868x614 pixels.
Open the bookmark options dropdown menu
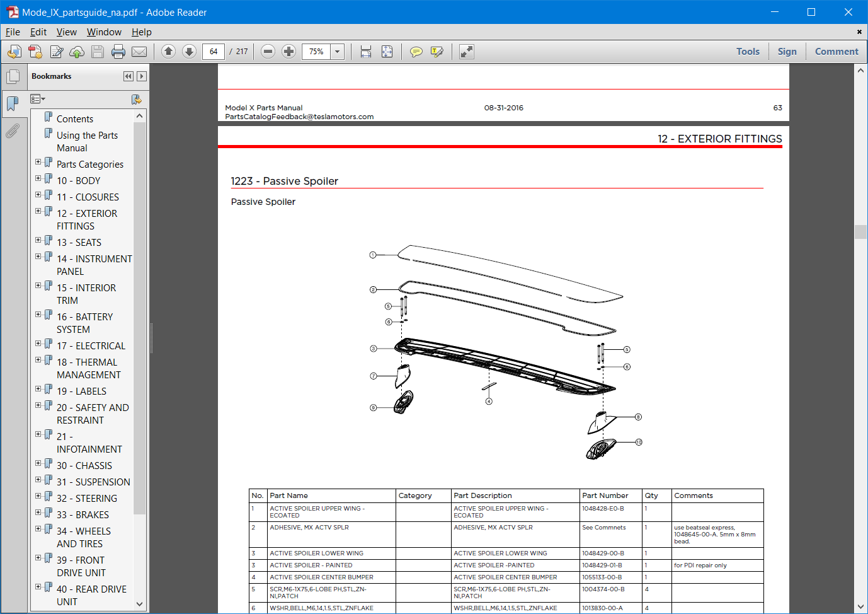coord(38,98)
